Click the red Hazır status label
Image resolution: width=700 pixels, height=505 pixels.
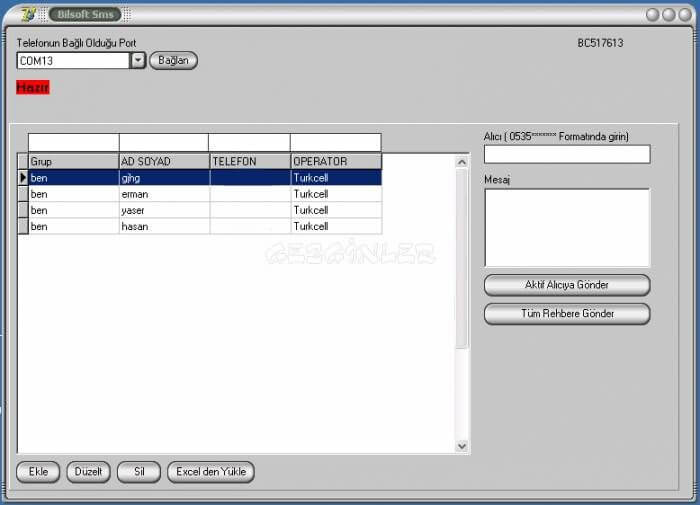pyautogui.click(x=32, y=88)
